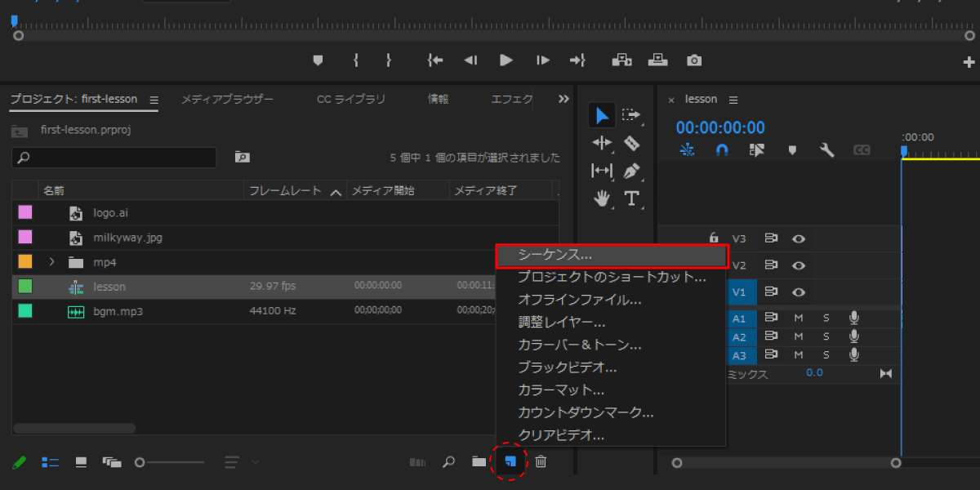
Task: Click the Mark In button
Action: (x=356, y=60)
